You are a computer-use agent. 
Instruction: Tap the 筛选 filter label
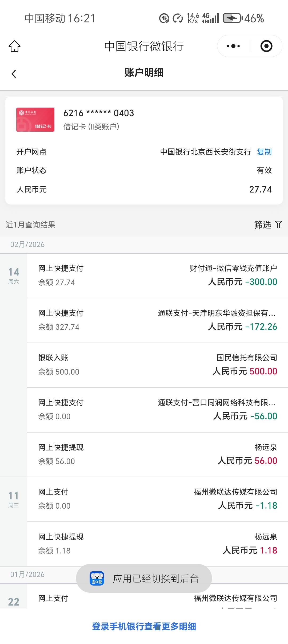click(262, 225)
